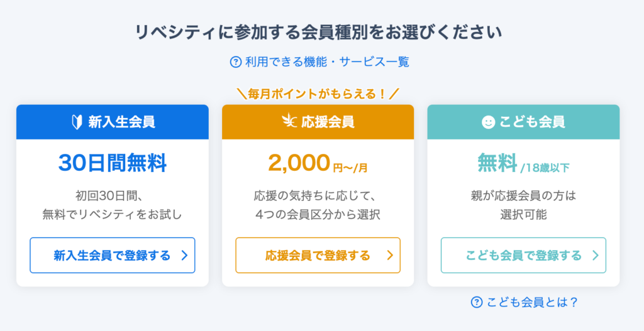The width and height of the screenshot is (644, 331).
Task: Select the teal こども会員 card header
Action: [x=523, y=122]
